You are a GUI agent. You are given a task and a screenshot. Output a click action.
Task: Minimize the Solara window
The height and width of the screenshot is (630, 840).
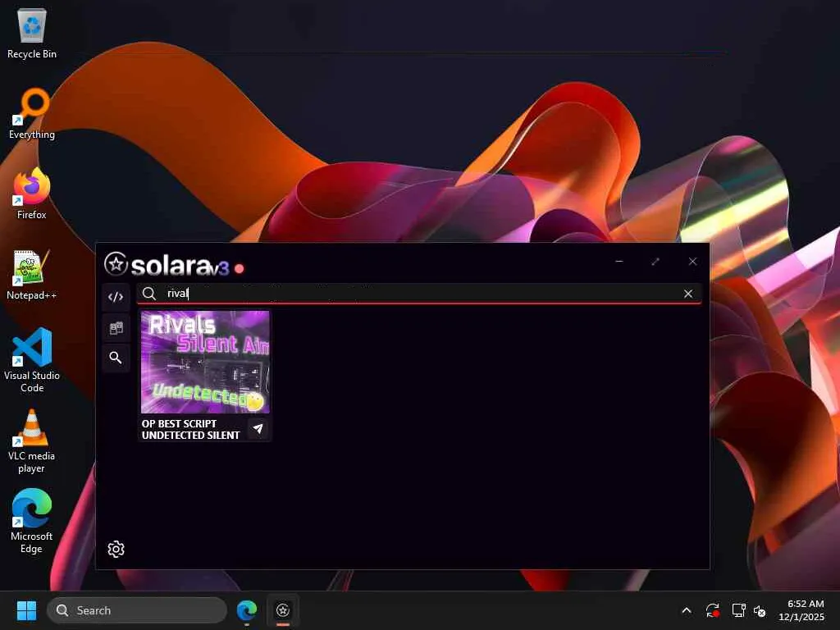pos(619,262)
